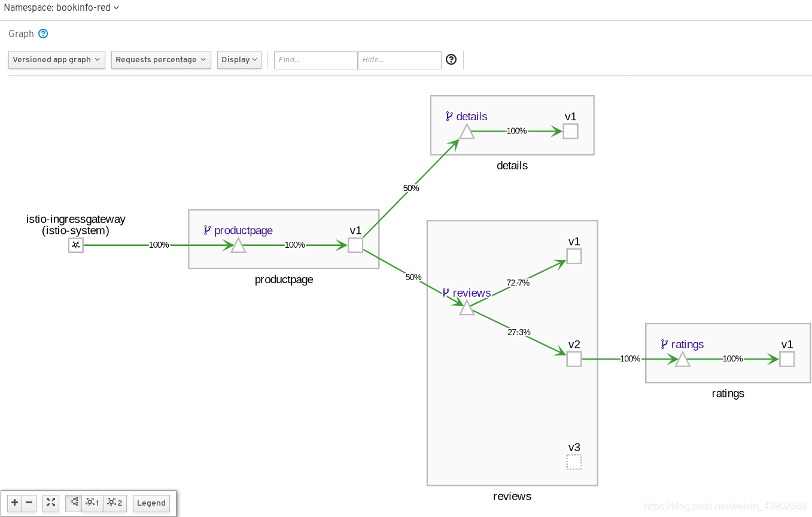Select the default graph layout icon
Viewport: 812px width, 517px height.
tap(74, 503)
